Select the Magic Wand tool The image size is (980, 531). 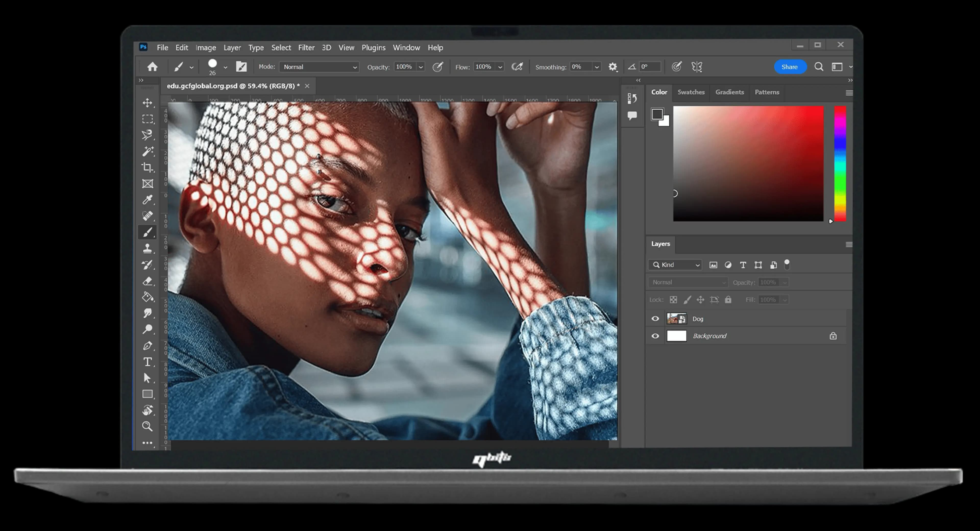point(147,151)
